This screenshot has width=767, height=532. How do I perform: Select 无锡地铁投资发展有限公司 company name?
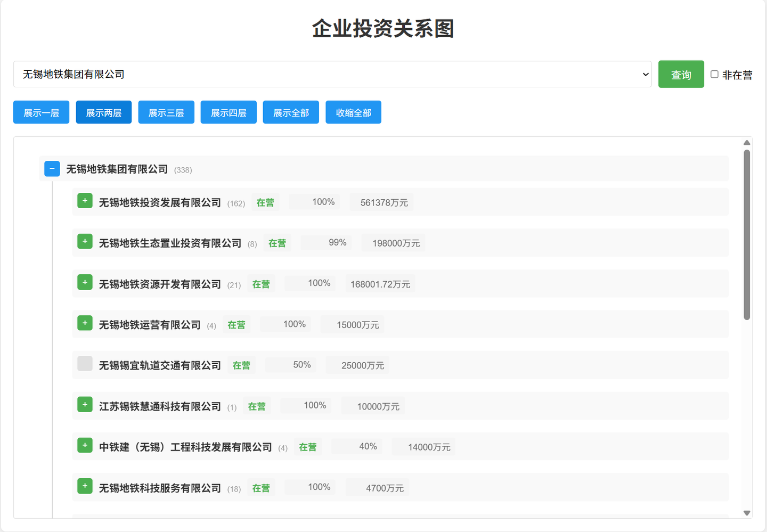coord(160,202)
